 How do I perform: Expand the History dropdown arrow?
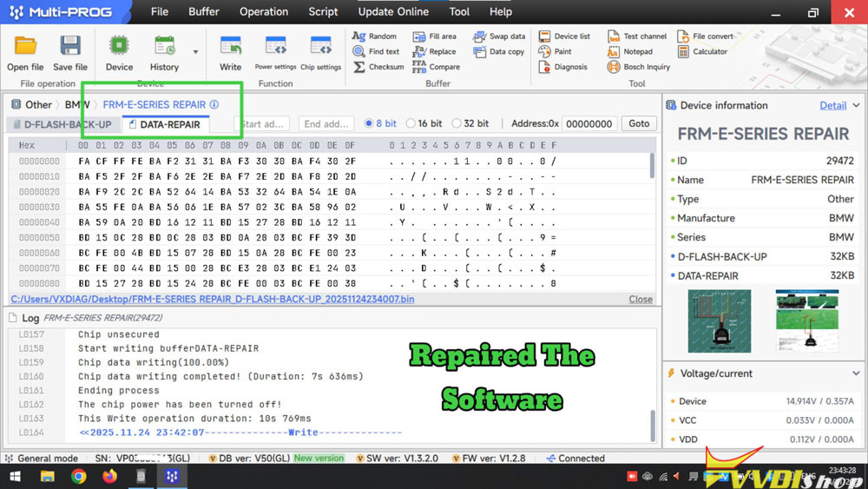coord(195,52)
